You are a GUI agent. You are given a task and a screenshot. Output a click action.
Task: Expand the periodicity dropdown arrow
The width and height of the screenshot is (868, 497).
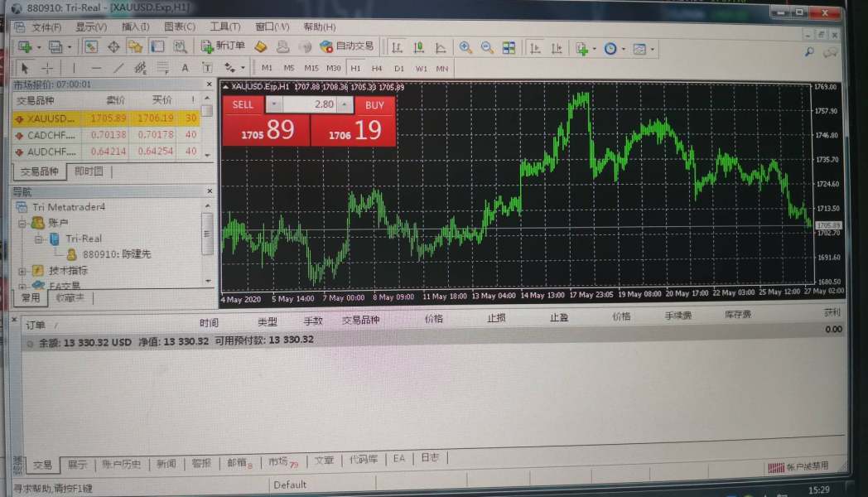(x=624, y=49)
